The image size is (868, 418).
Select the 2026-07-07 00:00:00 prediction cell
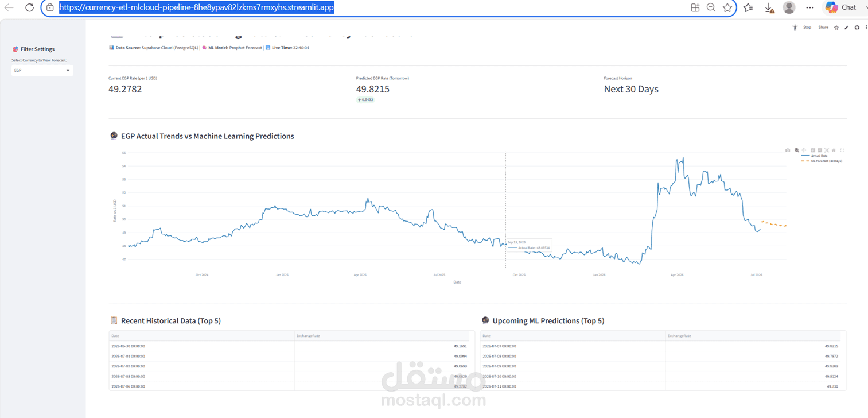[573, 346]
